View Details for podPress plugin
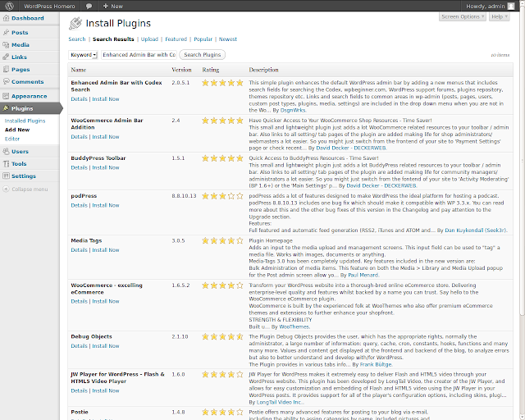525x420 pixels. click(79, 205)
